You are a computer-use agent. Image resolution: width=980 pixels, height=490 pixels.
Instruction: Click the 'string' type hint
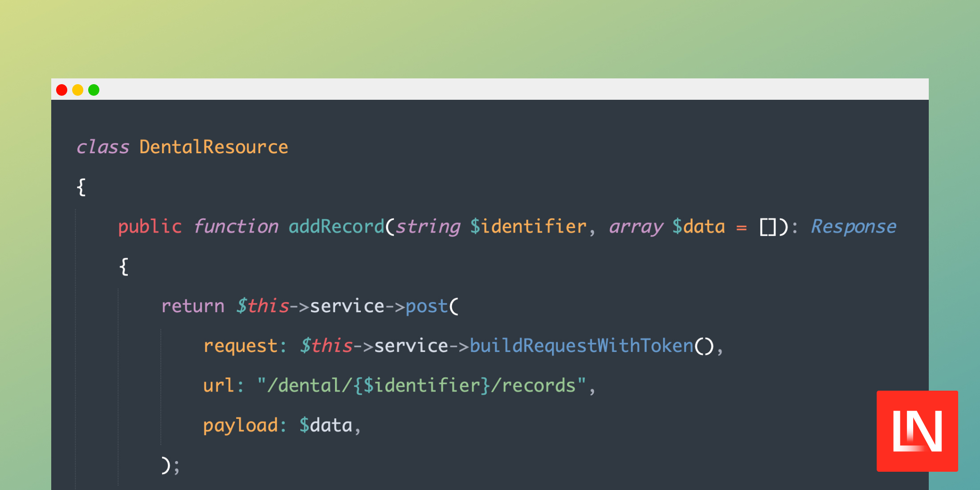pyautogui.click(x=428, y=227)
